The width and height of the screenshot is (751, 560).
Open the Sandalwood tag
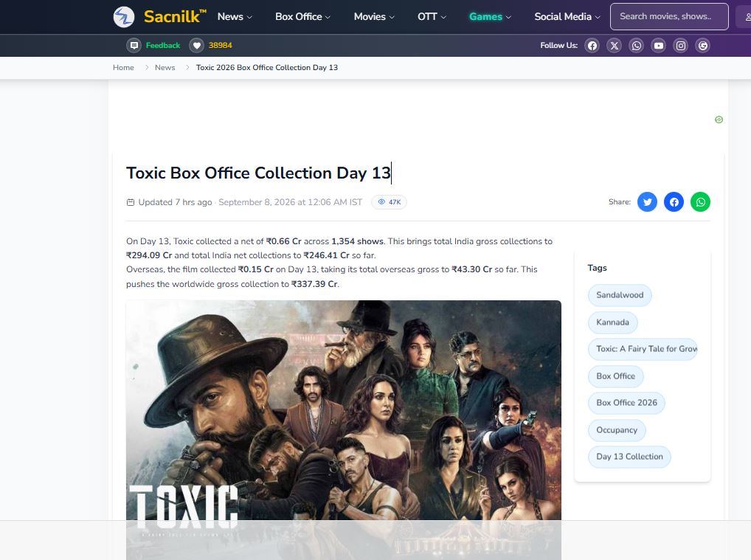[x=620, y=295]
